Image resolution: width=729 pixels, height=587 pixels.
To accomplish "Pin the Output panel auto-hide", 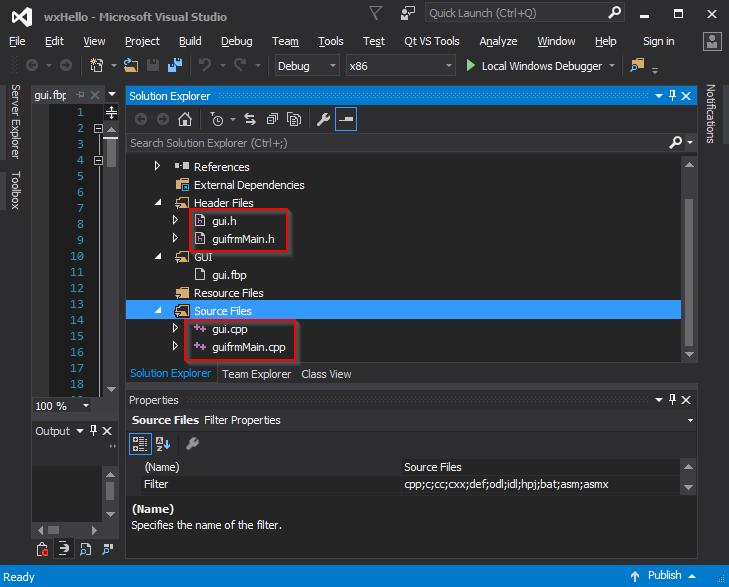I will point(93,431).
